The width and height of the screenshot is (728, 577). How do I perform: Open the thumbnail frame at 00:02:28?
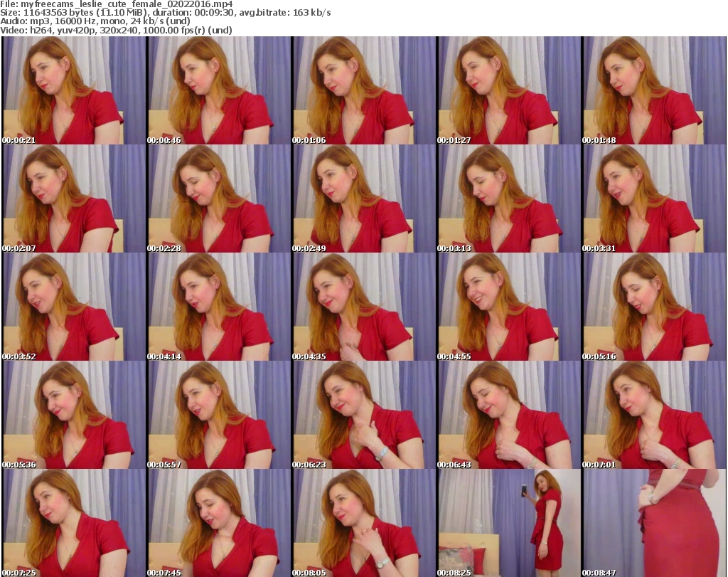pos(219,198)
